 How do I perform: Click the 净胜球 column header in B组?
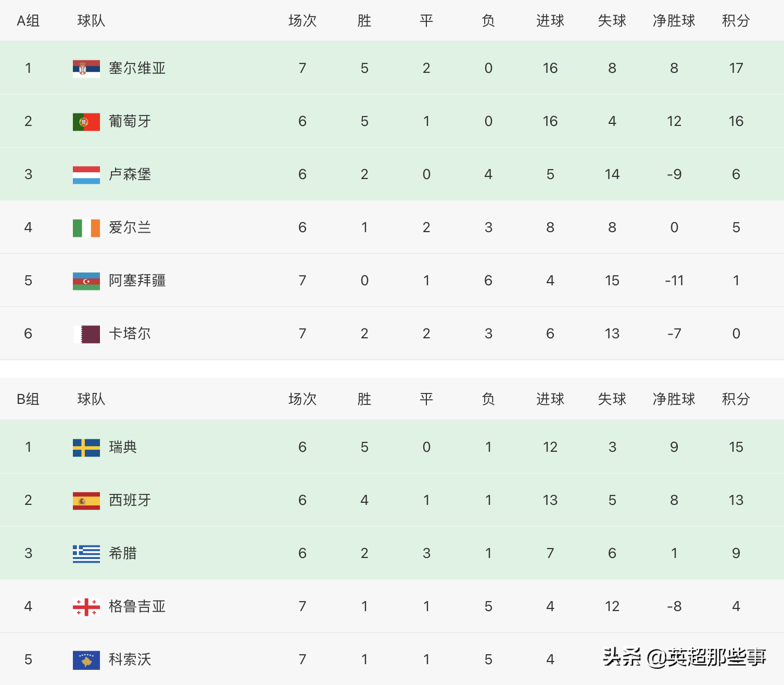(x=674, y=399)
